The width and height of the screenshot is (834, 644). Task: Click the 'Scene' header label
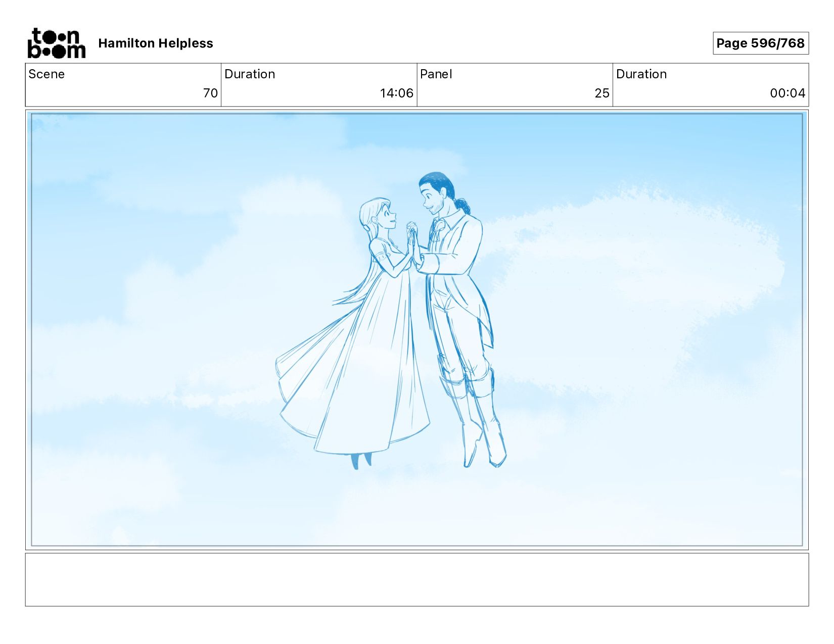click(47, 74)
